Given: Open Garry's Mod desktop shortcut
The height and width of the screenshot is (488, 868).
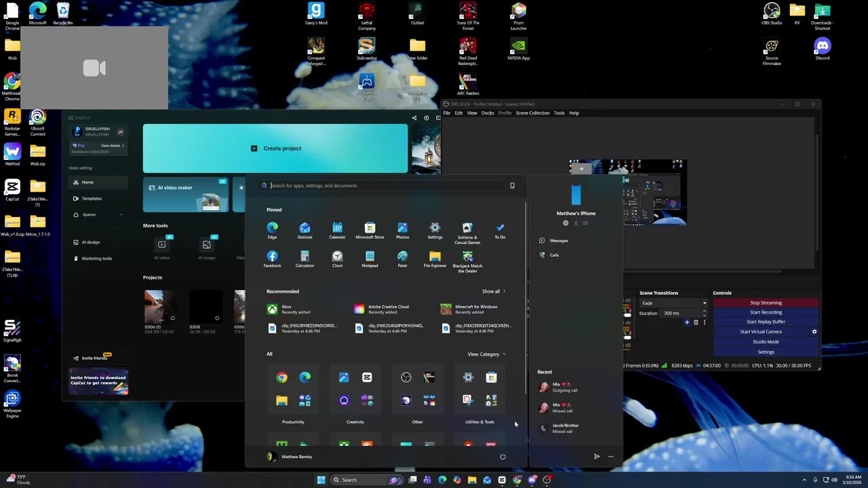Looking at the screenshot, I should pyautogui.click(x=316, y=14).
